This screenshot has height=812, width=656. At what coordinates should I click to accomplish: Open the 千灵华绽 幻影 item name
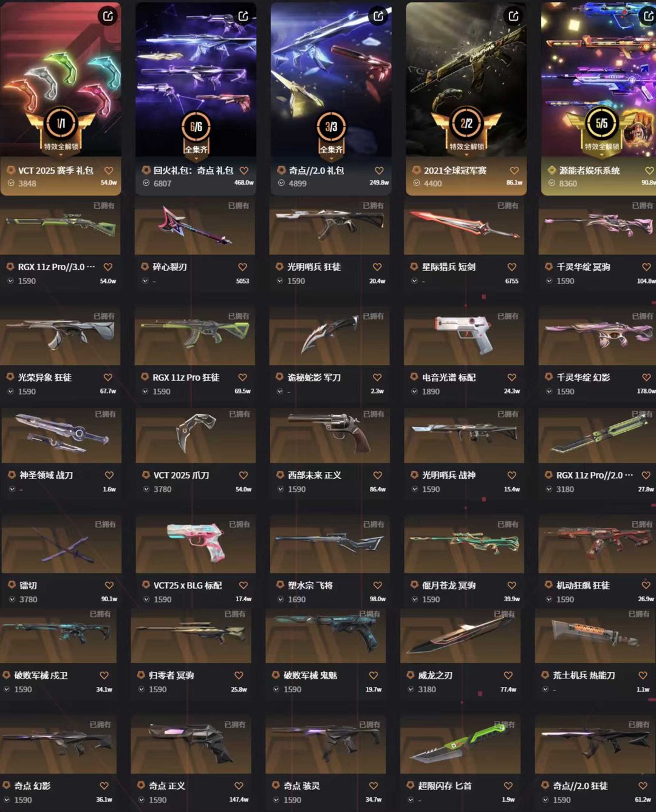click(583, 377)
